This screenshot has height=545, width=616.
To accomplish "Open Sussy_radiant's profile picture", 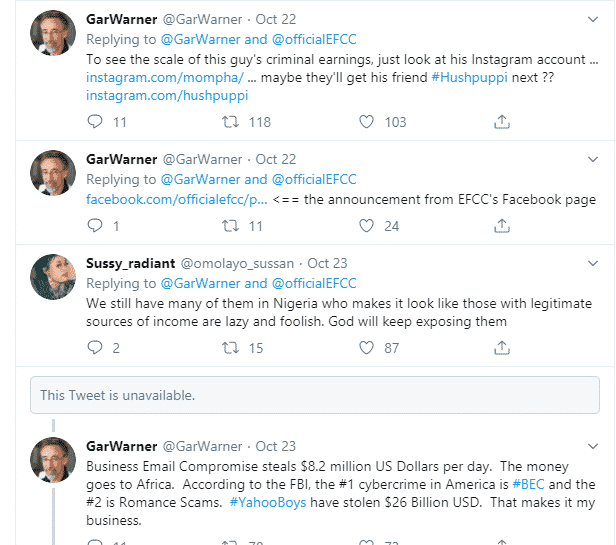I will pyautogui.click(x=53, y=277).
